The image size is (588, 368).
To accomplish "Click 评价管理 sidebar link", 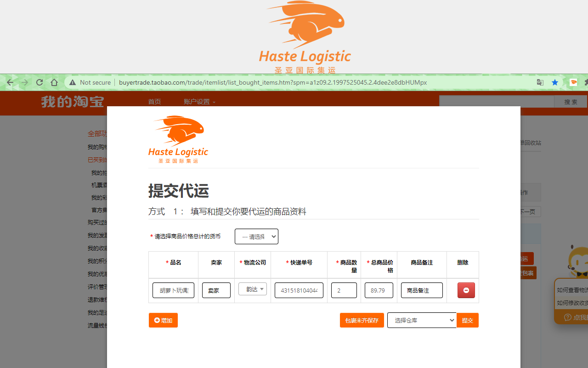I will (97, 287).
